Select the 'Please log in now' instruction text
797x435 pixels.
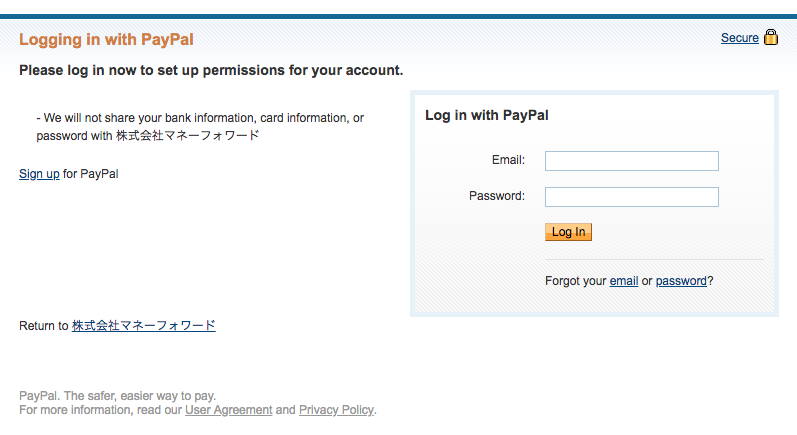(211, 70)
